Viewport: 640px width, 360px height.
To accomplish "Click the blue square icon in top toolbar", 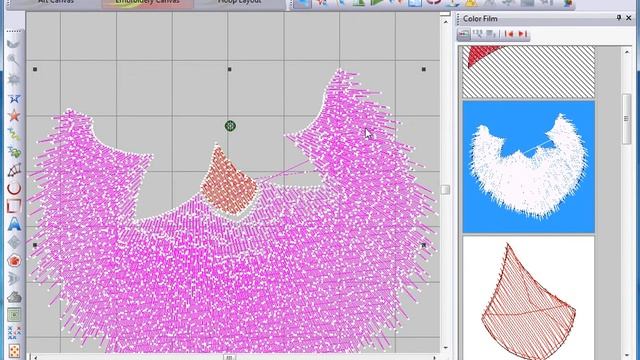I will point(415,2).
